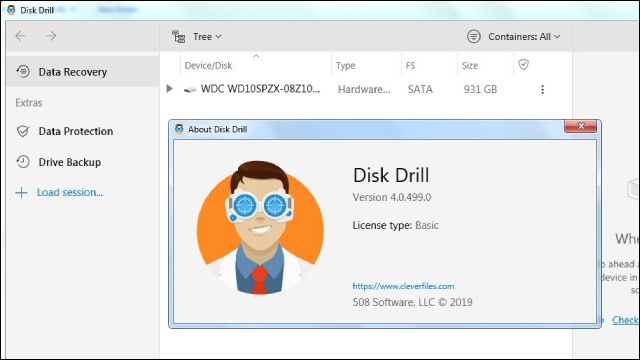The height and width of the screenshot is (360, 640).
Task: Click the Disk Drill heading in About dialog
Action: (x=391, y=175)
